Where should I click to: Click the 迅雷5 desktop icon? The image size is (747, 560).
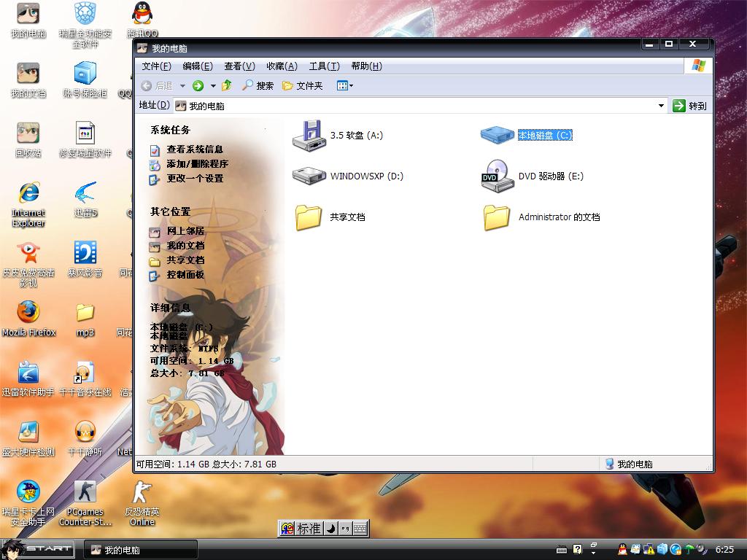(x=85, y=200)
